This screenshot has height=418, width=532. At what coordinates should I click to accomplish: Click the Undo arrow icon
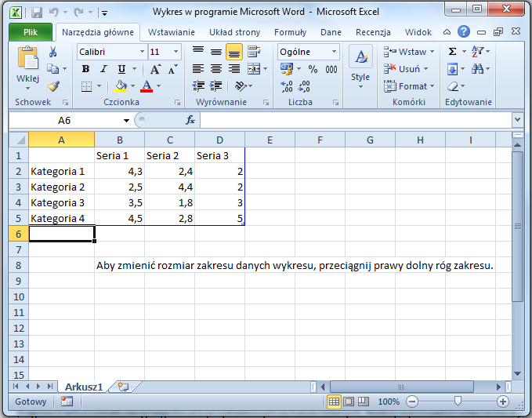tap(54, 13)
